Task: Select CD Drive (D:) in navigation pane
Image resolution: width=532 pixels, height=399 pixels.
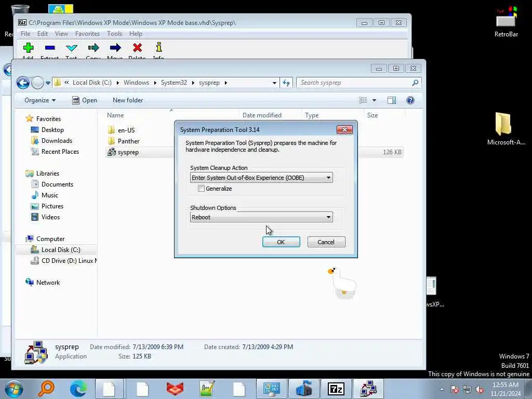Action: [x=63, y=261]
